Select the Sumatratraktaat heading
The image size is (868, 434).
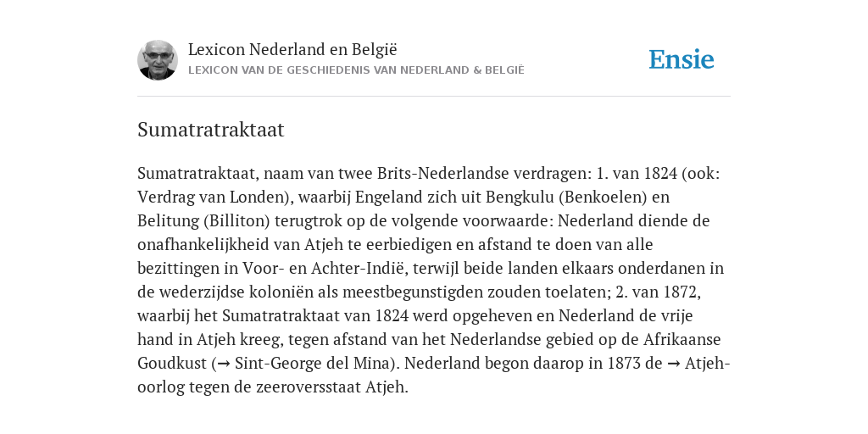point(210,130)
